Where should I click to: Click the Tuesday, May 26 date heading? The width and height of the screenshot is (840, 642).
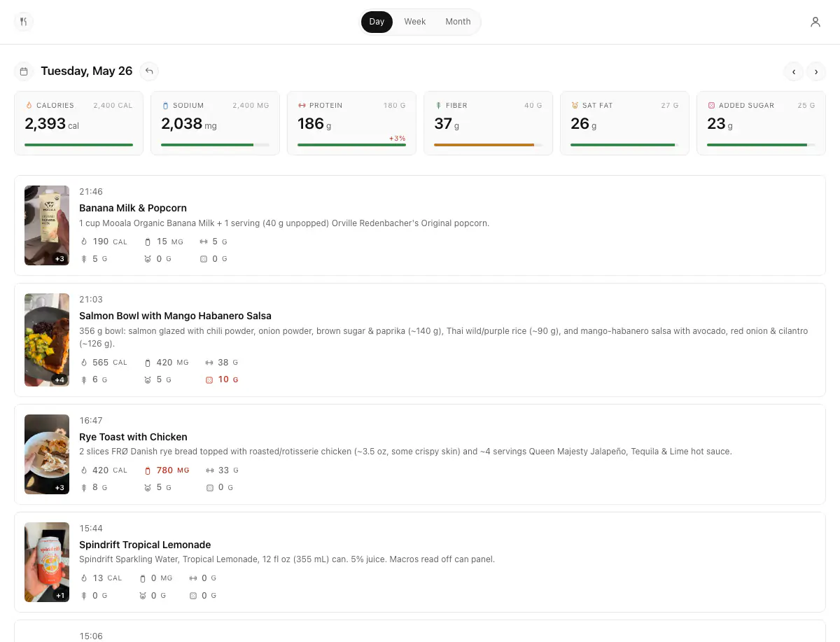[x=87, y=71]
